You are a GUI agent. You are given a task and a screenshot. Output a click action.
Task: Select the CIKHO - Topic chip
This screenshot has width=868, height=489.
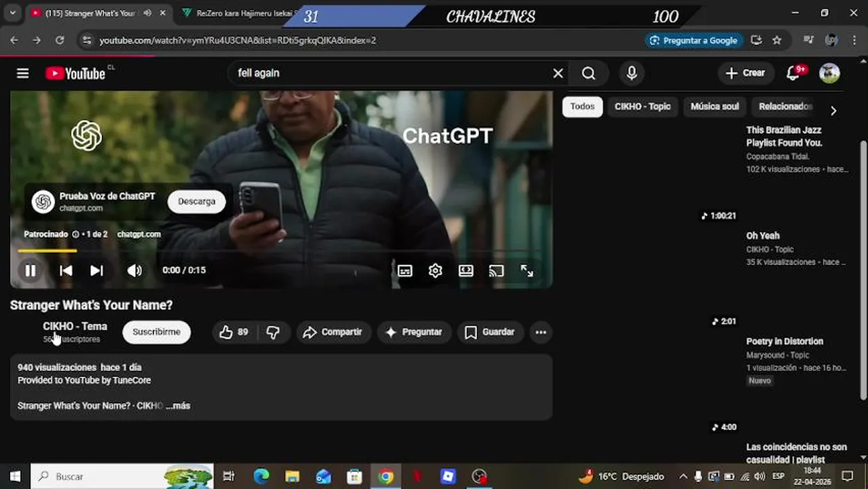pyautogui.click(x=643, y=107)
